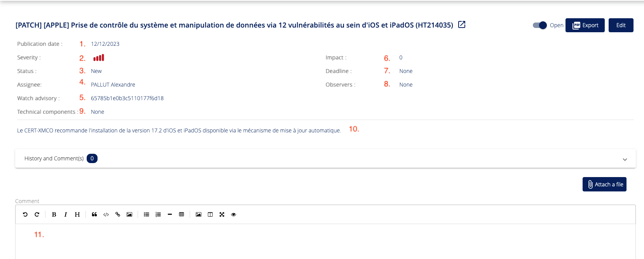Click the Export PDF button
644x259 pixels.
(585, 25)
